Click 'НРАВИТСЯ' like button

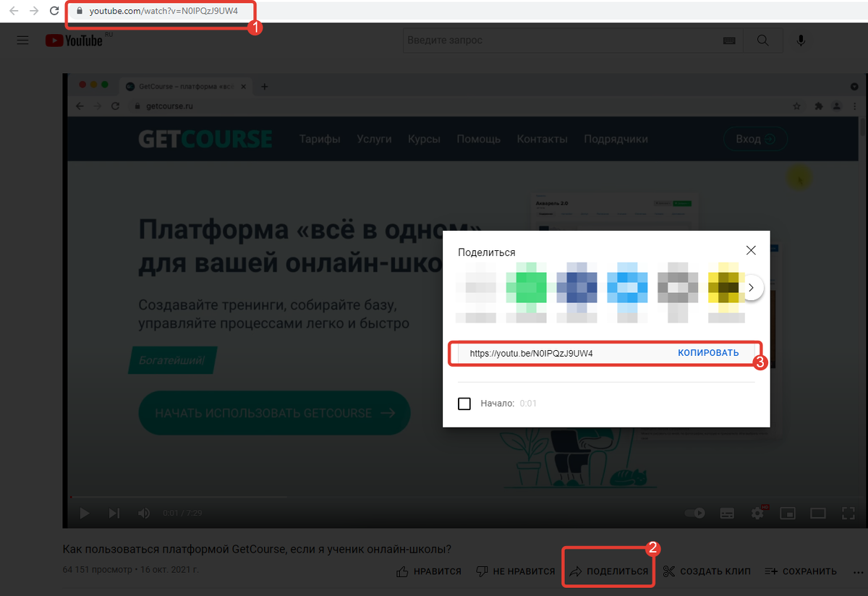(429, 571)
